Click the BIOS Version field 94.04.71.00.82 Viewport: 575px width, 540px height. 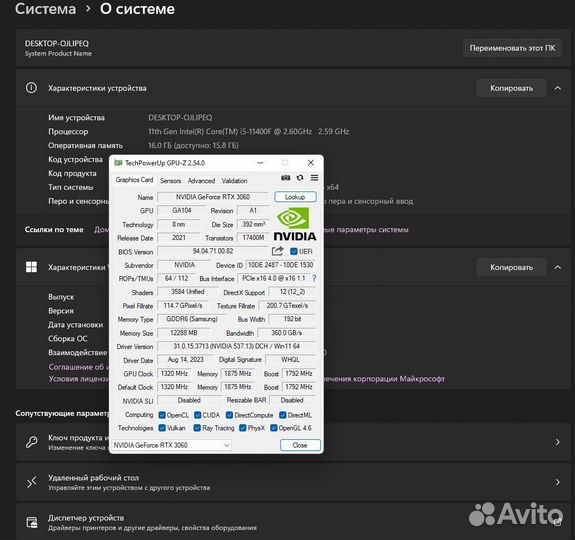click(x=213, y=251)
